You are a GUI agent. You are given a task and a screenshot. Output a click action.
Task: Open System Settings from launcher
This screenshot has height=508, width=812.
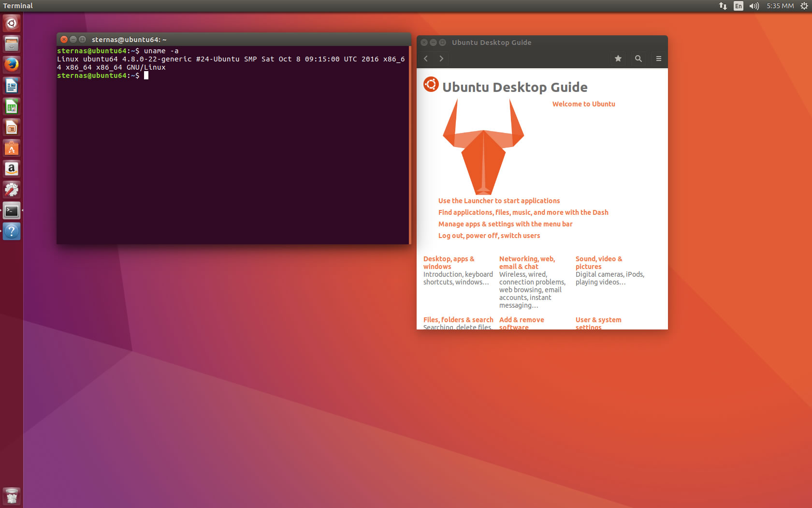coord(12,190)
